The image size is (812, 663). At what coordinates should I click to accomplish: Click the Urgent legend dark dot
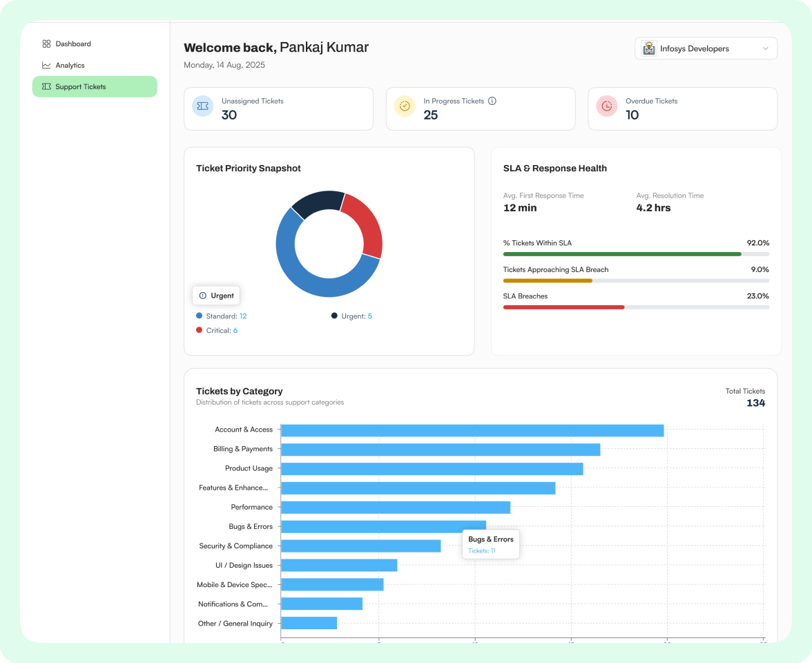tap(334, 316)
